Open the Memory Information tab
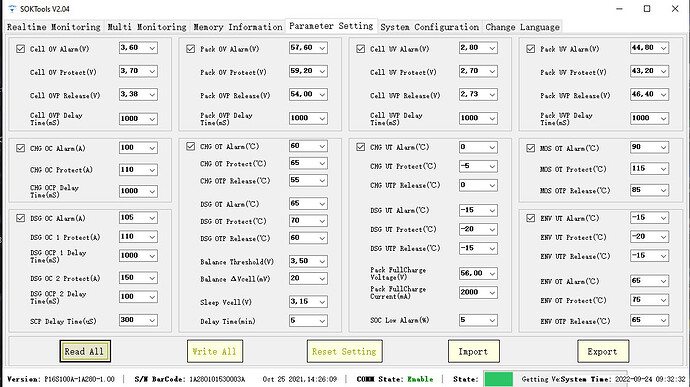690x387 pixels. pos(238,27)
